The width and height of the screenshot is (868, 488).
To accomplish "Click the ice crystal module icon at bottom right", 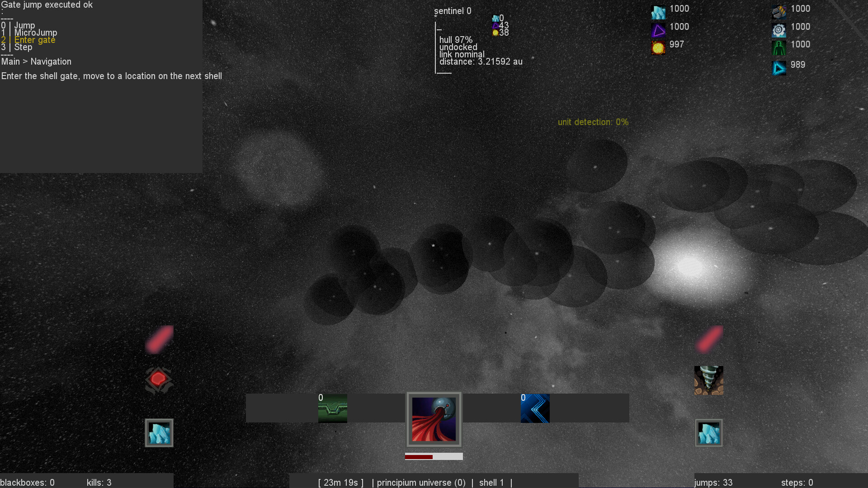I will 708,432.
